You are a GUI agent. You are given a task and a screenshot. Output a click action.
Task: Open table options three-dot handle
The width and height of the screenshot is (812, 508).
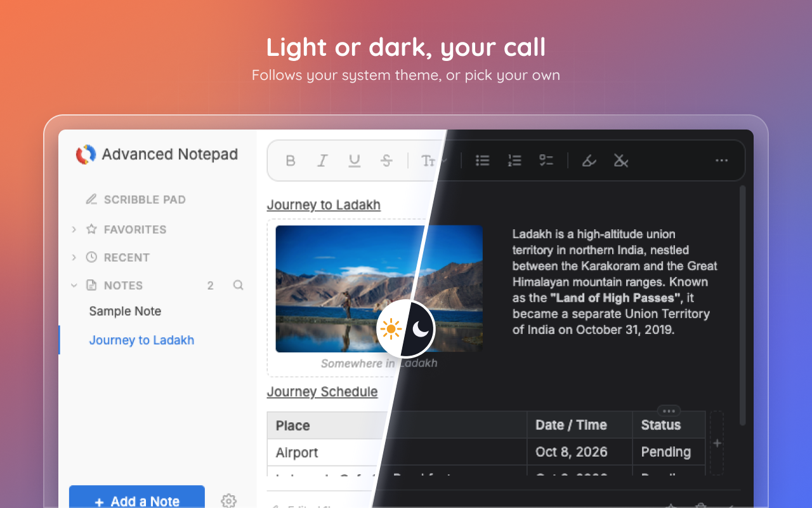pos(669,411)
